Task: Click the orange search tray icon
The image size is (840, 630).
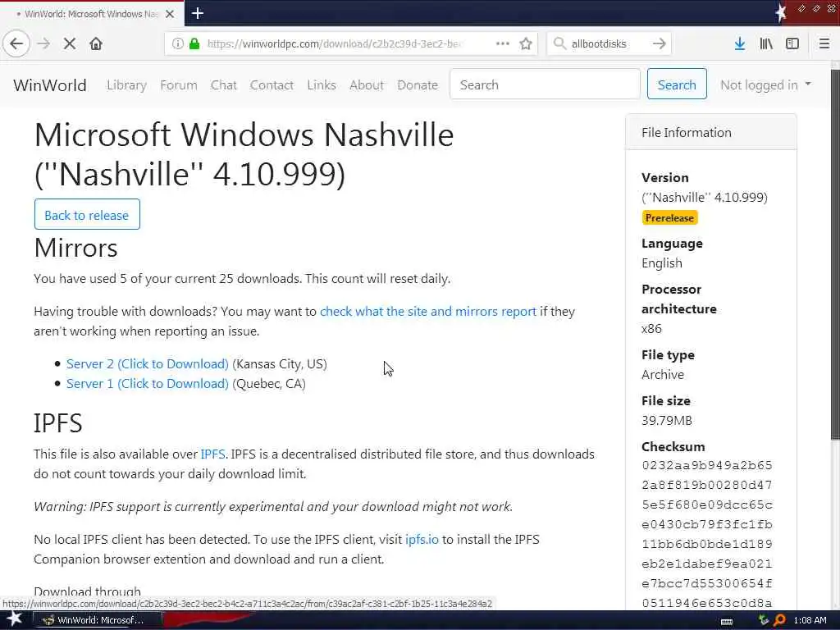Action: click(779, 620)
